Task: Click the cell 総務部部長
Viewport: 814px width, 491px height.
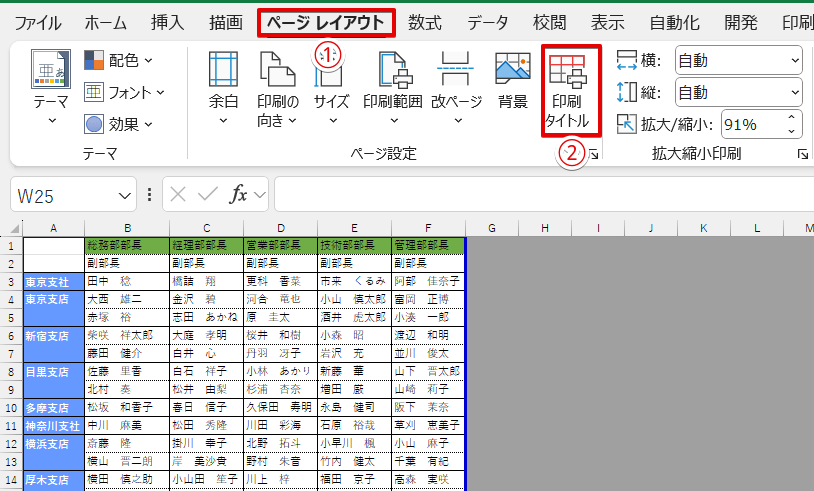Action: [127, 246]
